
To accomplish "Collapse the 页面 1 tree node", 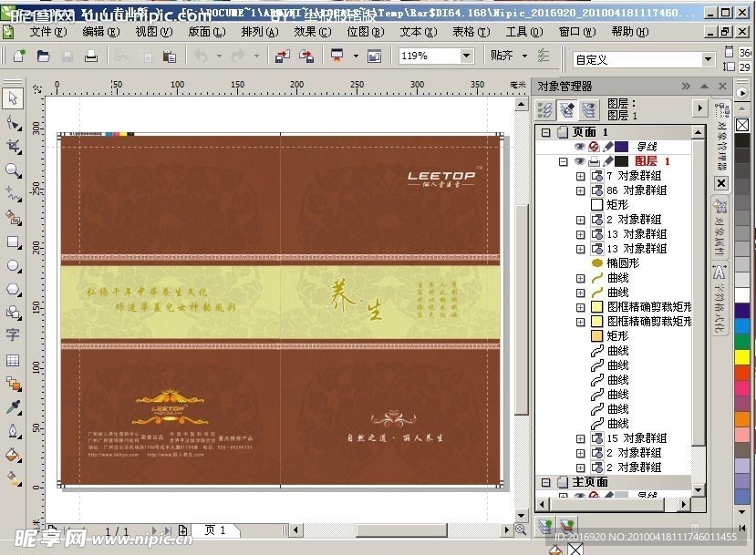I will point(546,132).
